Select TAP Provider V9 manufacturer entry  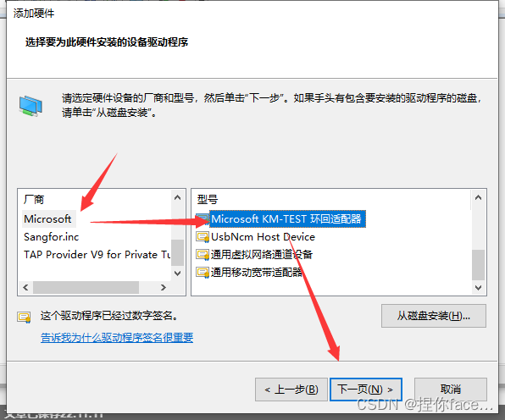(97, 255)
